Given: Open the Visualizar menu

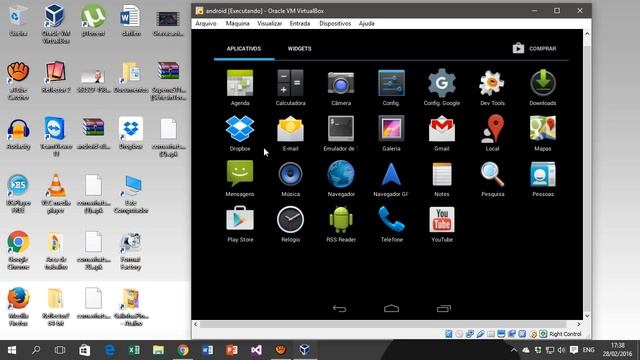Looking at the screenshot, I should click(269, 24).
